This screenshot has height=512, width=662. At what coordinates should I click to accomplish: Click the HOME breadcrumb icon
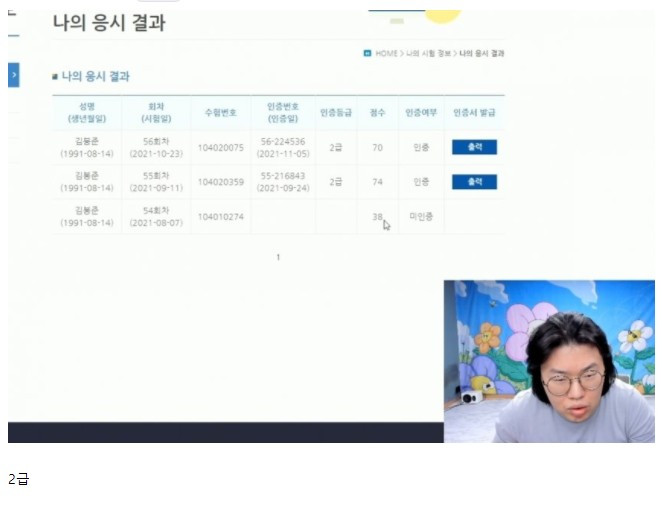pyautogui.click(x=367, y=53)
